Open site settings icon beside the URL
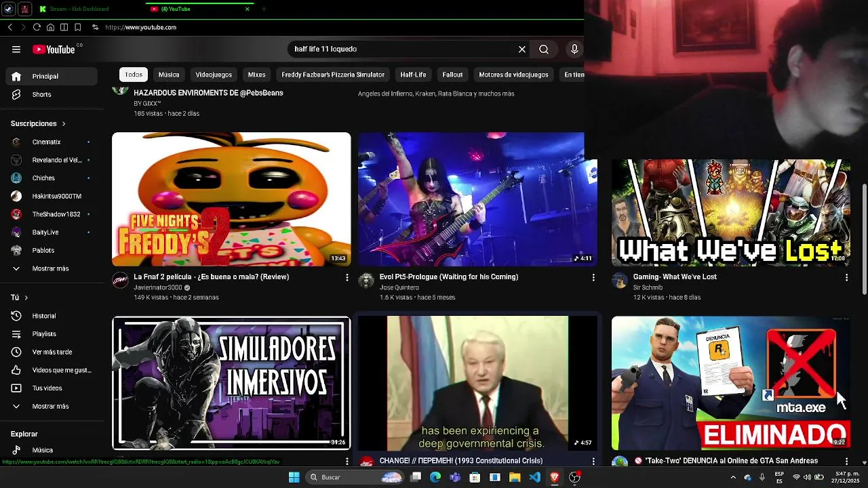This screenshot has width=868, height=488. click(x=95, y=27)
